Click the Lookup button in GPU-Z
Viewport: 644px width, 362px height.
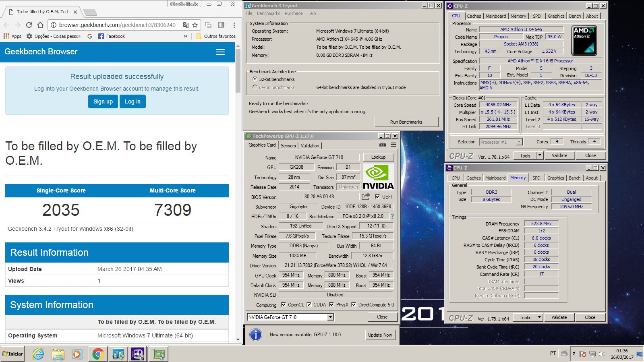[x=378, y=157]
